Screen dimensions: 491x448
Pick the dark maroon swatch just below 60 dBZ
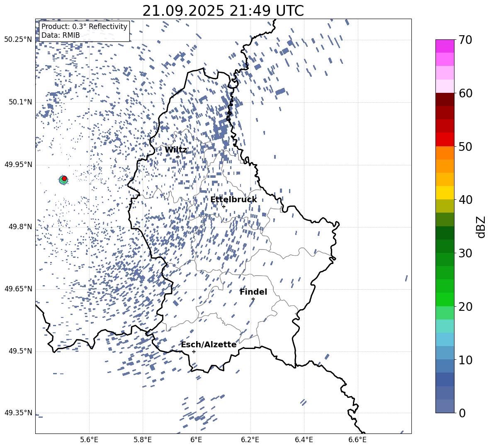[445, 99]
